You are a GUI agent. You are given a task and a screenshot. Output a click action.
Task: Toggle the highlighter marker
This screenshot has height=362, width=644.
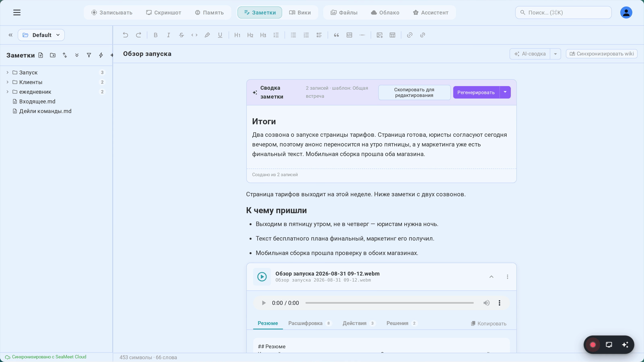click(x=207, y=35)
